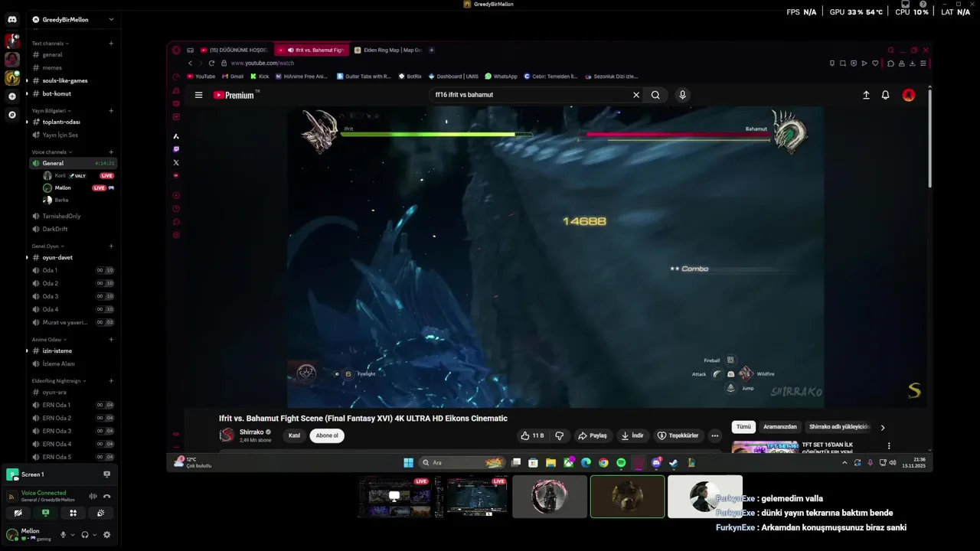Click the İndir download button
Image resolution: width=980 pixels, height=551 pixels.
632,435
